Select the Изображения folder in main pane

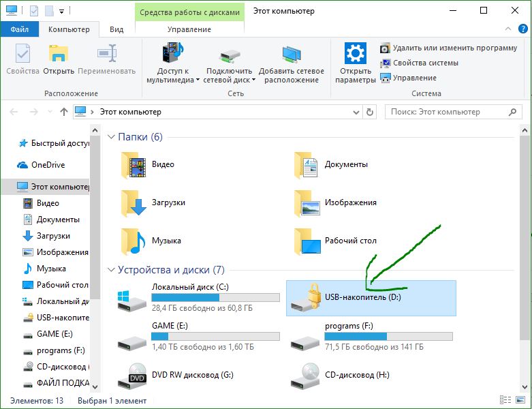coord(335,203)
